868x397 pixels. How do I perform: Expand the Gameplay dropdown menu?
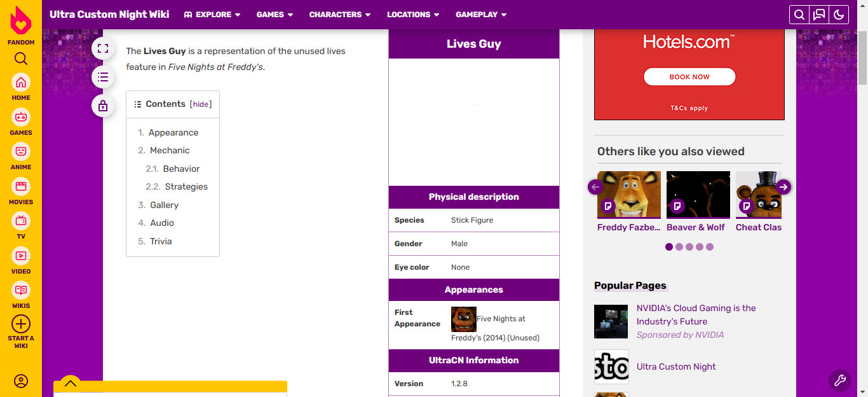(x=481, y=15)
